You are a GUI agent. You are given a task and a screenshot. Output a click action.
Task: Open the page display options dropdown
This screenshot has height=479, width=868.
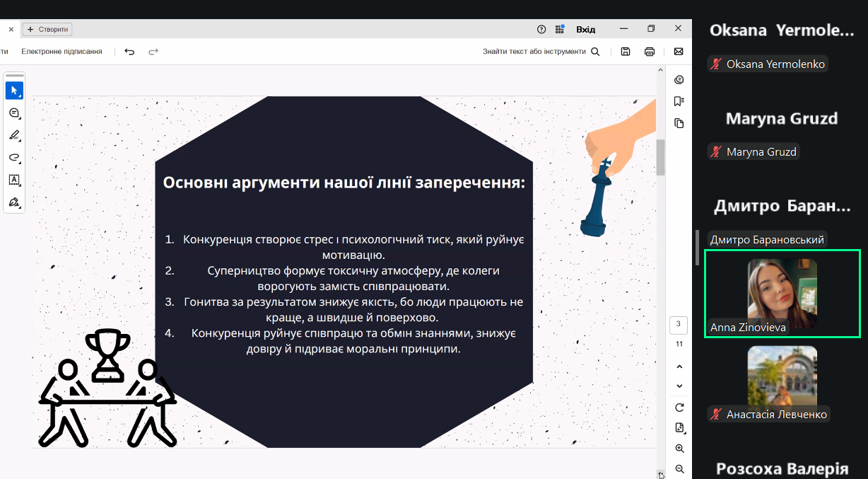pyautogui.click(x=679, y=428)
